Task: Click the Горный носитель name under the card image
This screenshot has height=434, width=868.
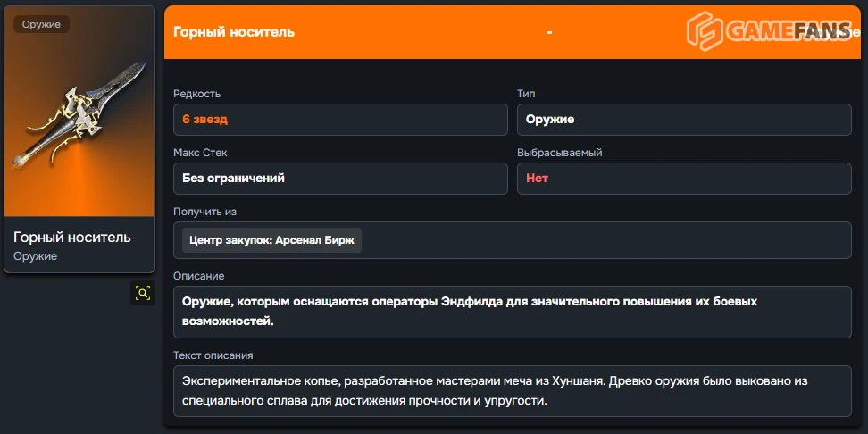Action: tap(72, 237)
